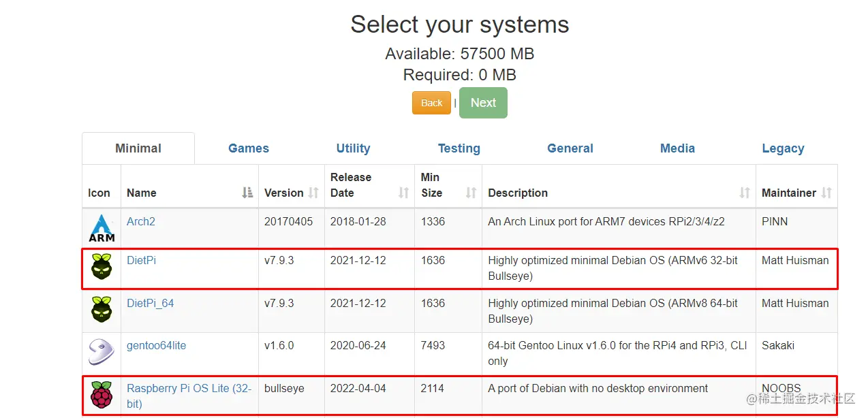Open Raspberry Pi OS Lite (32-bit) link

189,396
